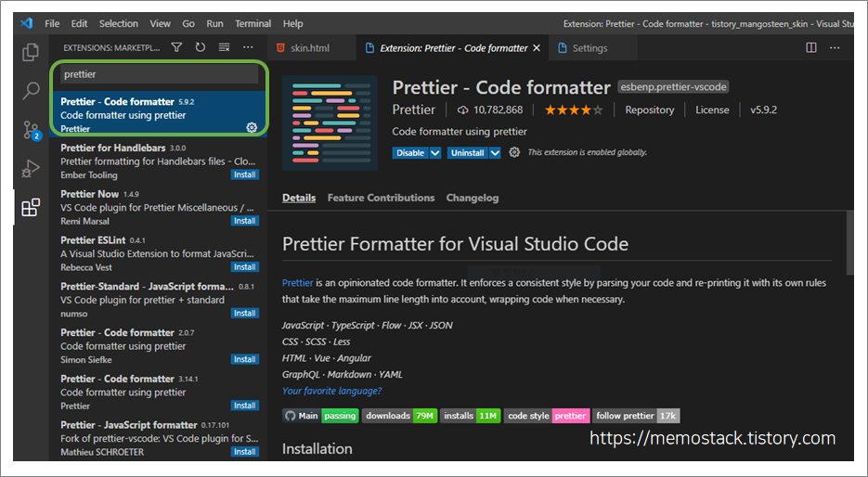868x477 pixels.
Task: Select Prettier Now 1.4.9 list entry
Action: pos(159,208)
